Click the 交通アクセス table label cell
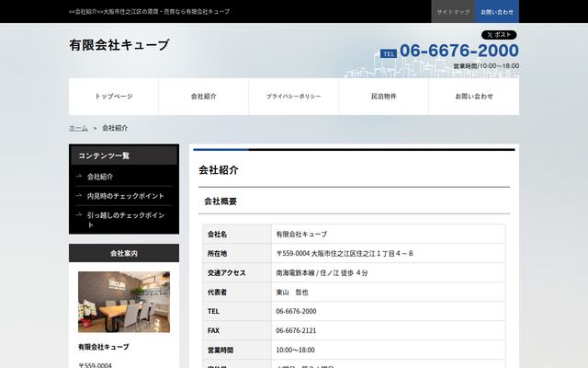 pyautogui.click(x=237, y=273)
